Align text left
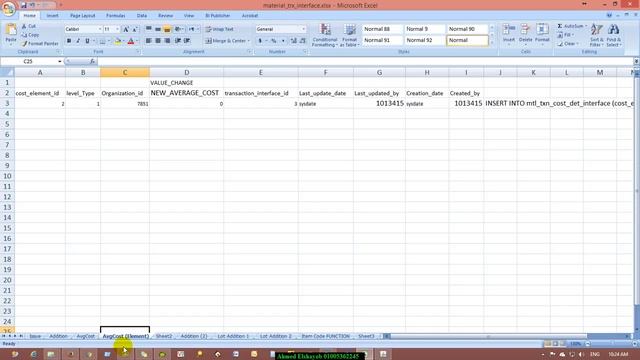Viewport: 640px width, 360px height. [x=149, y=41]
